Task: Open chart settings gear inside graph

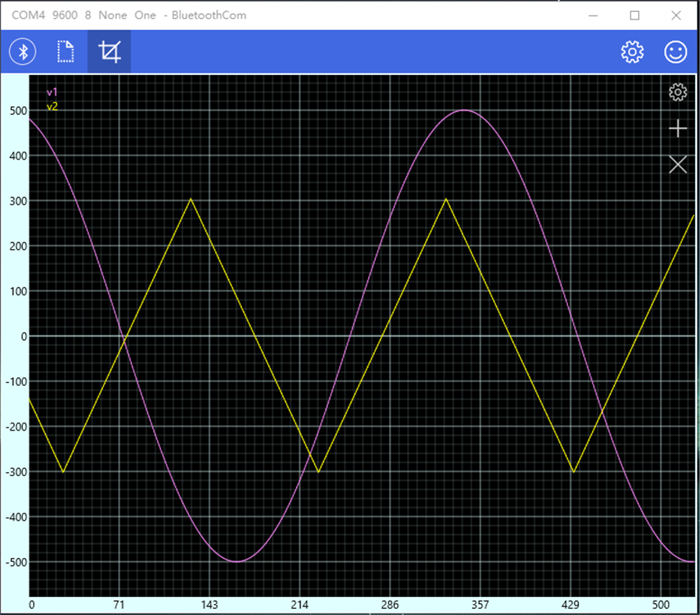Action: click(x=677, y=92)
